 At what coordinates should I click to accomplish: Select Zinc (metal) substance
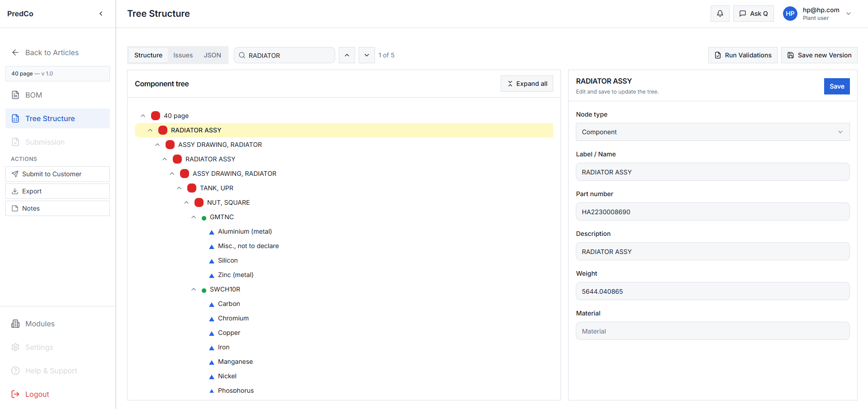tap(236, 275)
